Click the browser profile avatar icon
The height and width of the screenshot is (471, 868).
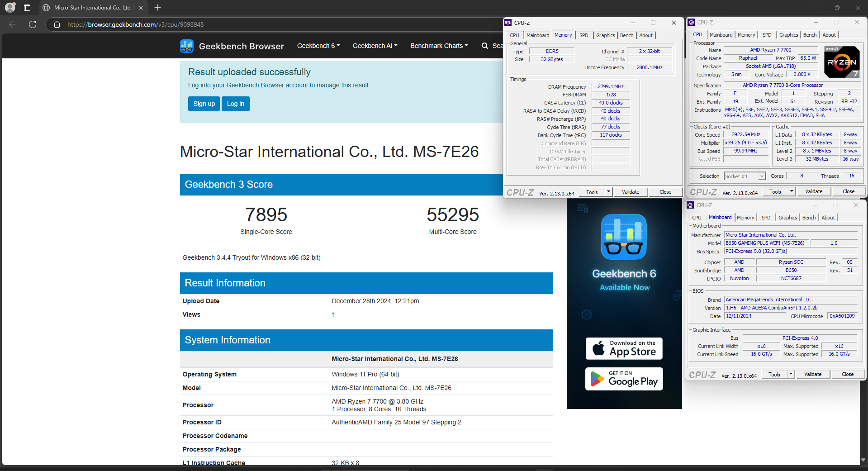click(x=10, y=8)
